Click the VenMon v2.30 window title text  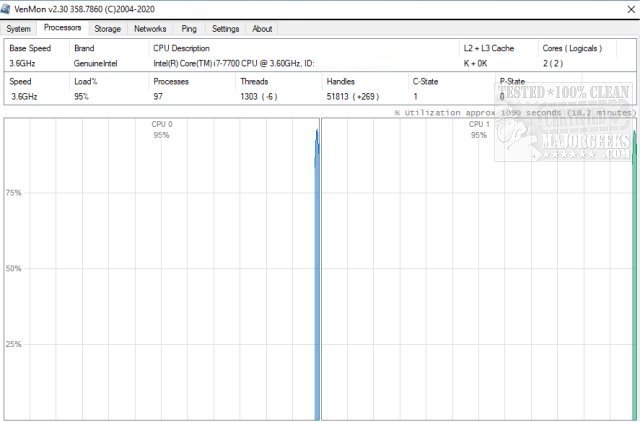click(84, 9)
